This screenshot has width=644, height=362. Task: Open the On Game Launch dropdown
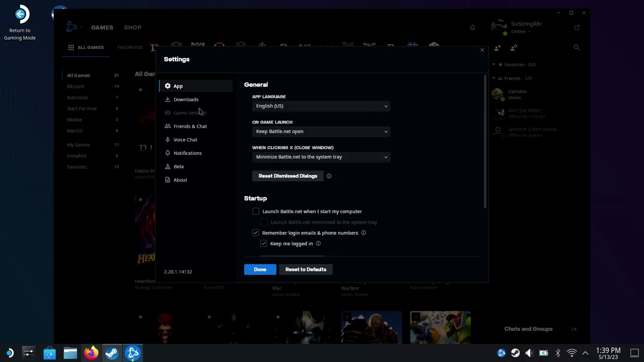[x=321, y=131]
